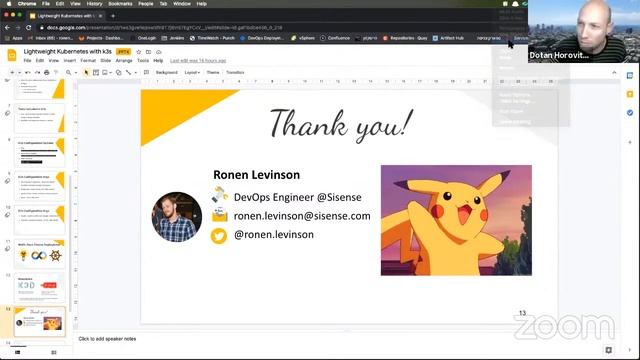Open the Slide menu

(106, 60)
